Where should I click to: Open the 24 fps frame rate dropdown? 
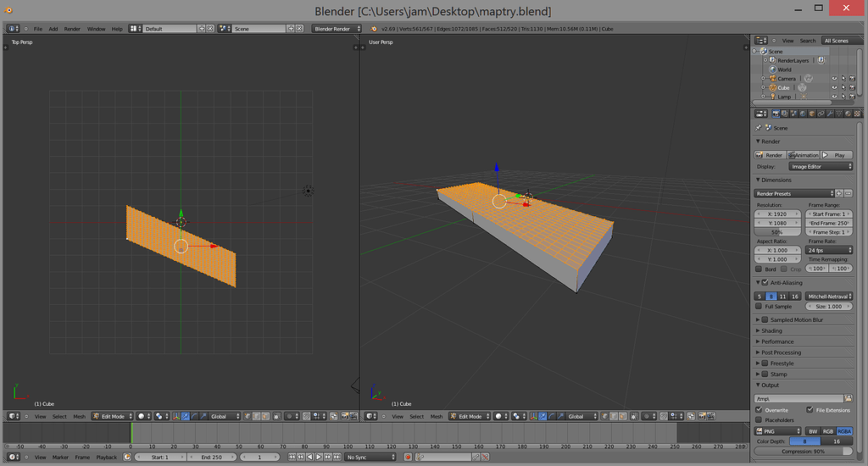[829, 250]
